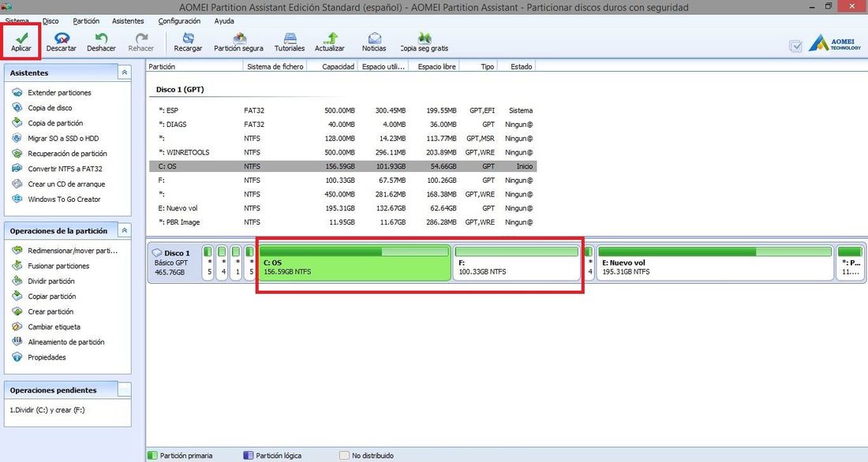Open Crear un CD de arranque
The height and width of the screenshot is (462, 868).
click(x=66, y=184)
